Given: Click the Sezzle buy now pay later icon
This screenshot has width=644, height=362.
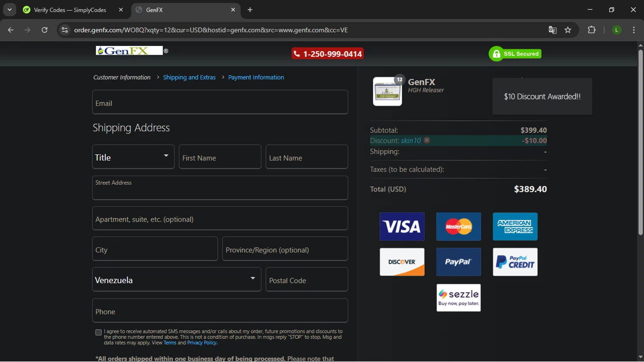Looking at the screenshot, I should (x=459, y=298).
